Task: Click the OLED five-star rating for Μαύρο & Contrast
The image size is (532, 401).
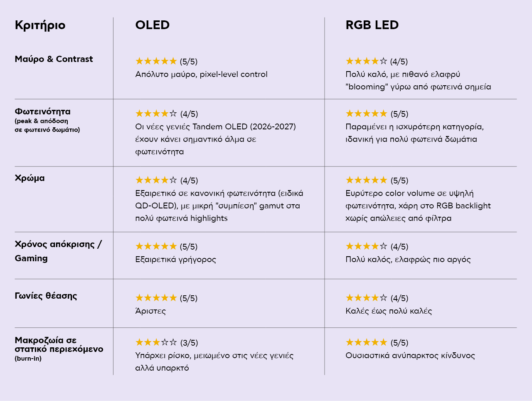Action: (x=156, y=61)
